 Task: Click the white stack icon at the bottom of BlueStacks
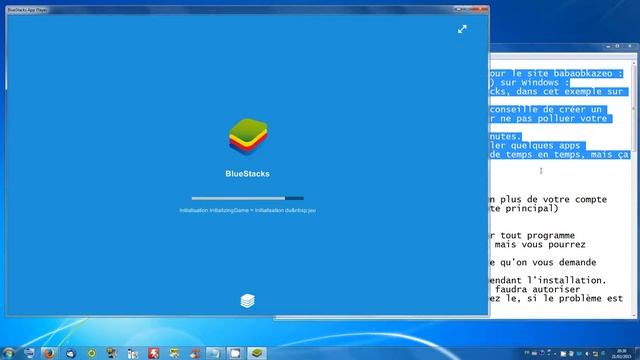[247, 301]
